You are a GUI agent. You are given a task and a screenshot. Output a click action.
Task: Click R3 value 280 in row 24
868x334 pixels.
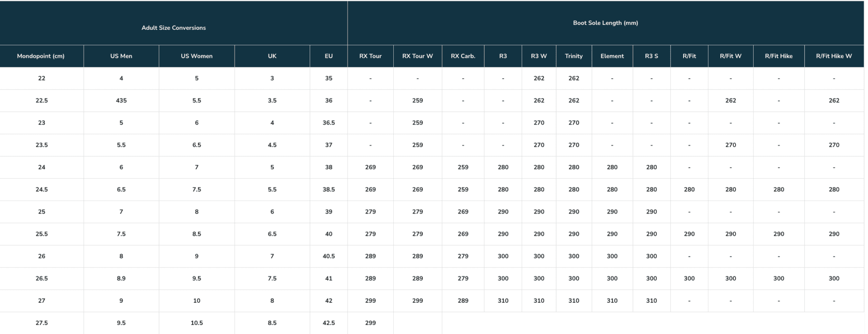pos(503,167)
